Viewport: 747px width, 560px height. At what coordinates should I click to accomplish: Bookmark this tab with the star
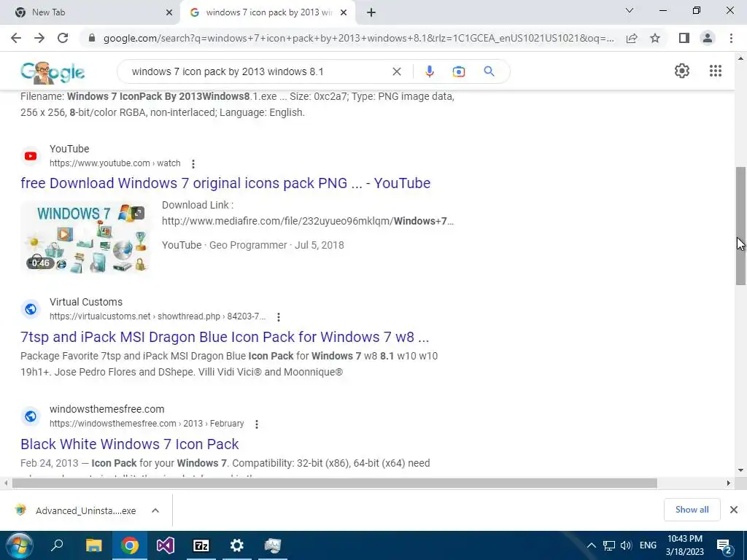click(655, 38)
